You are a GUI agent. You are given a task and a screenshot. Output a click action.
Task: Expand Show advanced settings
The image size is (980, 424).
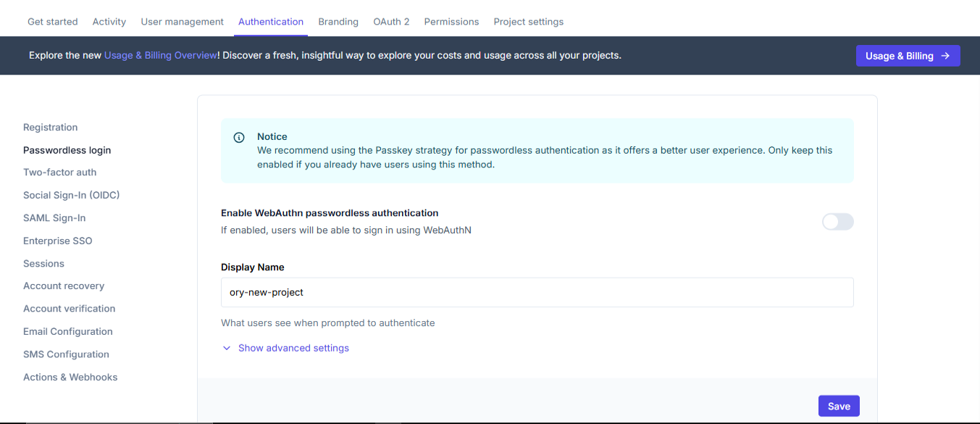tap(293, 348)
